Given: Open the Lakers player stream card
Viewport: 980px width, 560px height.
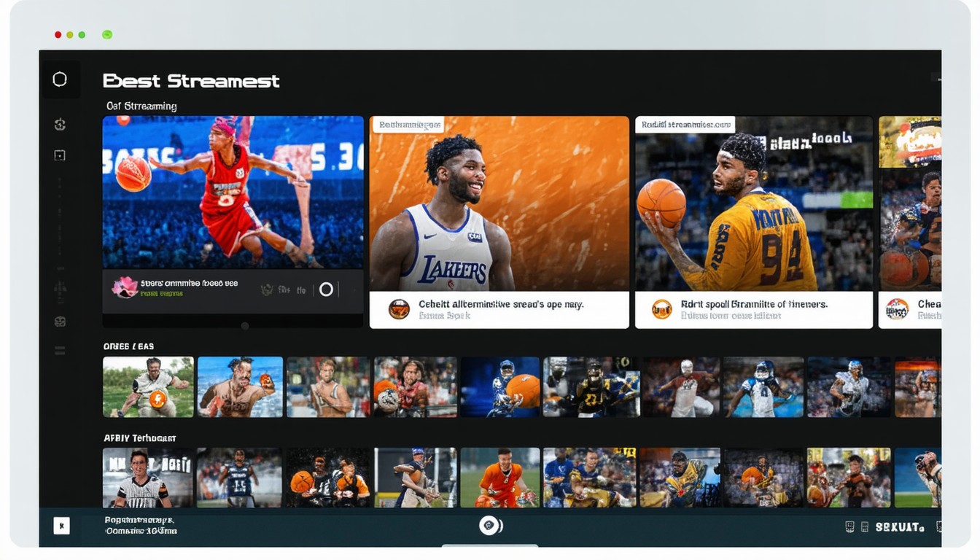Looking at the screenshot, I should 499,204.
